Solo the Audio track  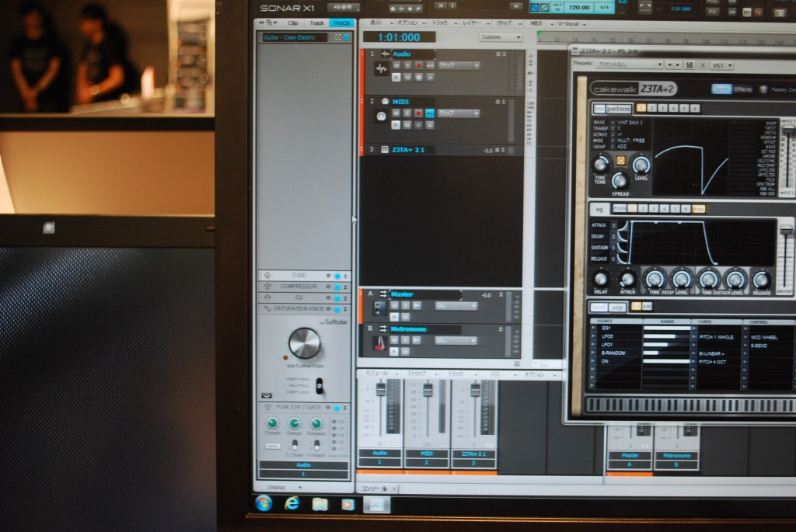coord(407,65)
